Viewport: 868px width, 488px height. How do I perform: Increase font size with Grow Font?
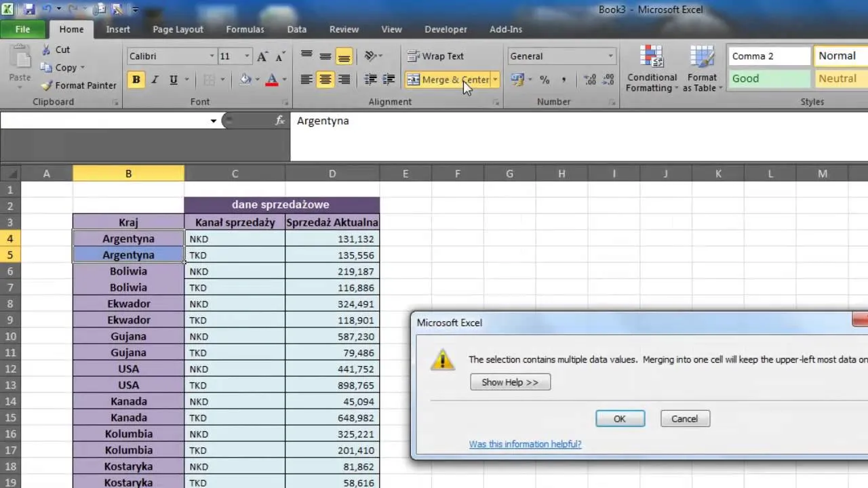click(262, 56)
